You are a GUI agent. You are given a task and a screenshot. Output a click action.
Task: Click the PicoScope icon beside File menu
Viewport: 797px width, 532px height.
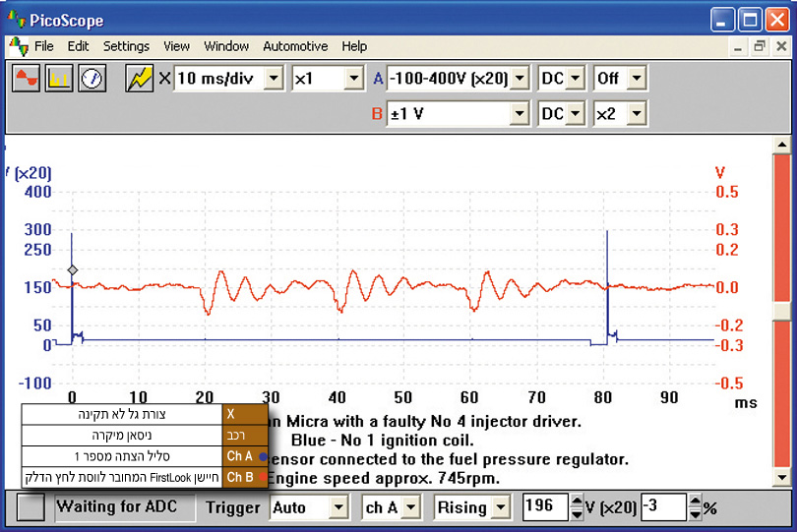[19, 46]
